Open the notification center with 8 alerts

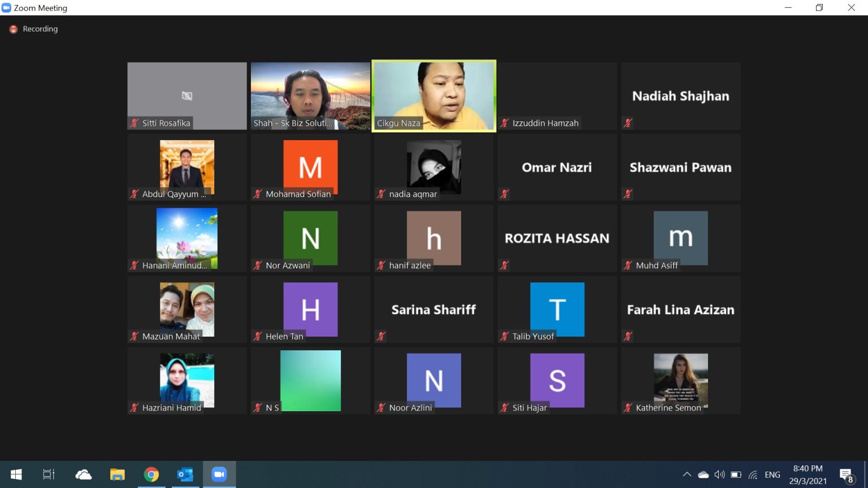pos(847,475)
